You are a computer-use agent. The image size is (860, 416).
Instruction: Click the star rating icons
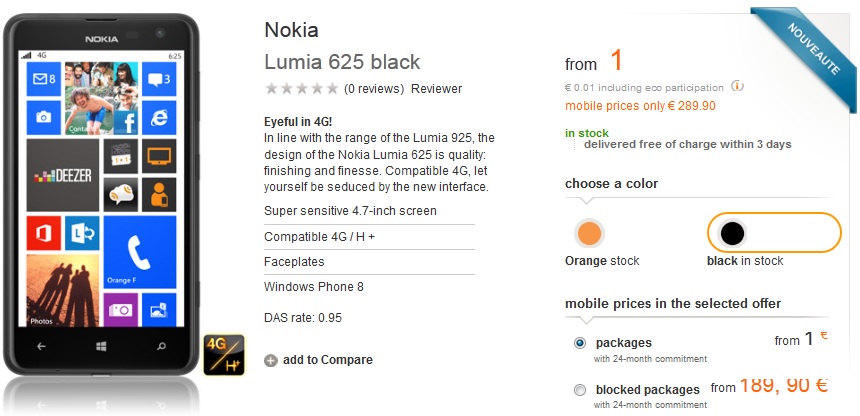pyautogui.click(x=301, y=89)
